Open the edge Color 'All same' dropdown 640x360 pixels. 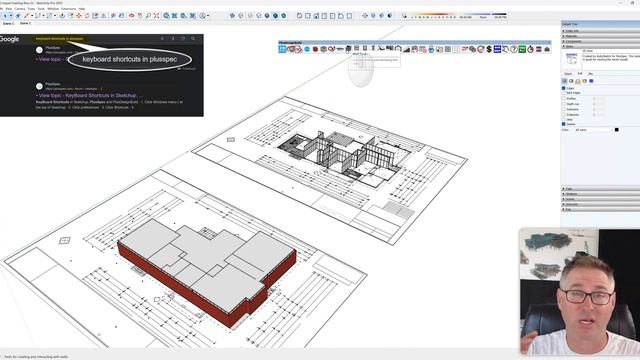[x=593, y=130]
